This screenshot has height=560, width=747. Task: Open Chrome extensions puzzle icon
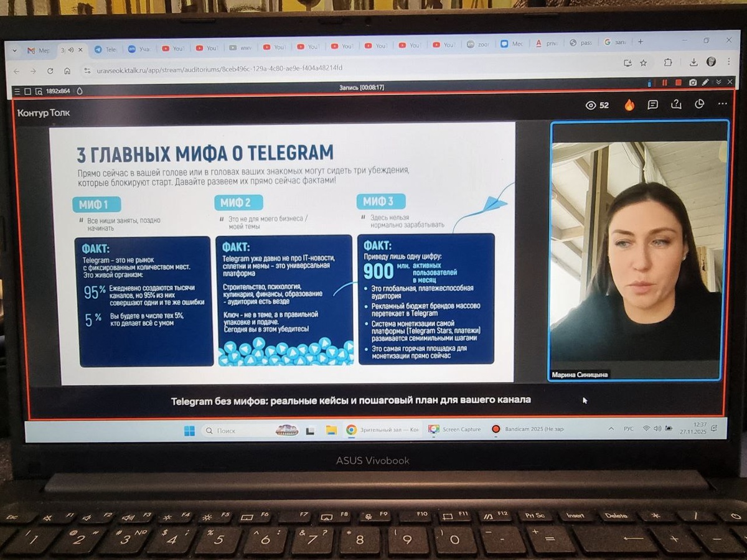pos(668,62)
